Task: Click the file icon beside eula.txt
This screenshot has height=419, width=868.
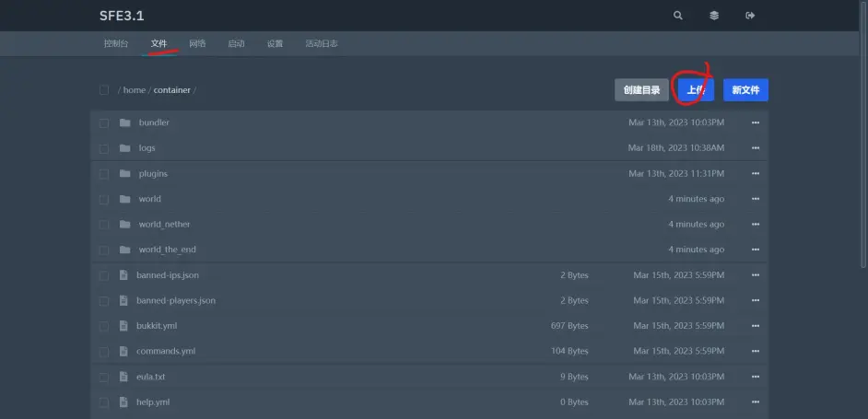Action: point(124,377)
